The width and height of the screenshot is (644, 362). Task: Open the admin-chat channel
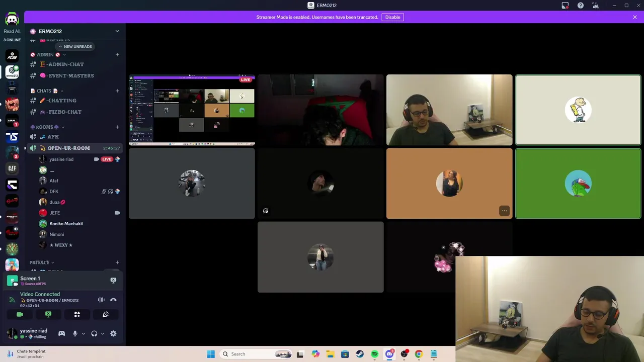coord(74,64)
